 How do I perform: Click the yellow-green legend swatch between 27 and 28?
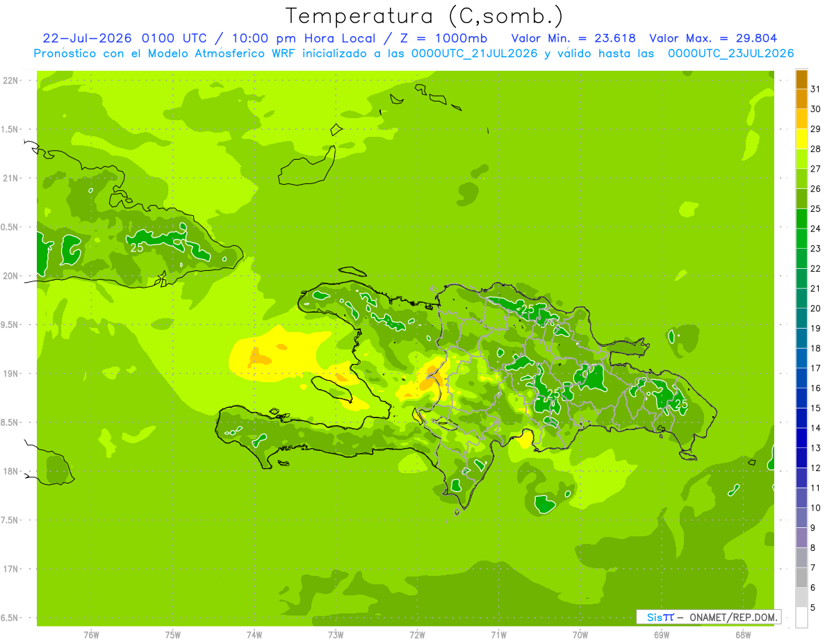pos(801,159)
